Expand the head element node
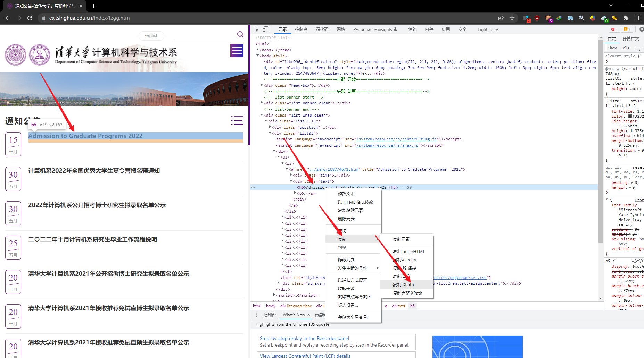 (x=257, y=50)
